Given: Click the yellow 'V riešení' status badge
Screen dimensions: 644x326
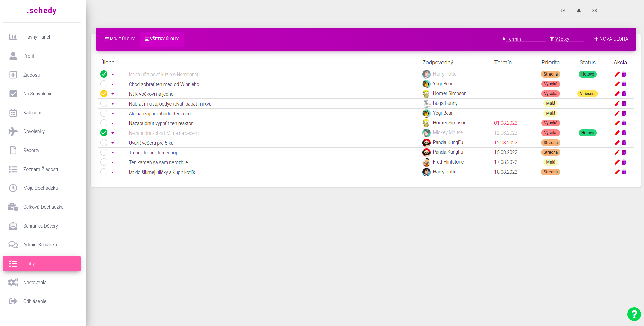Looking at the screenshot, I should 588,94.
